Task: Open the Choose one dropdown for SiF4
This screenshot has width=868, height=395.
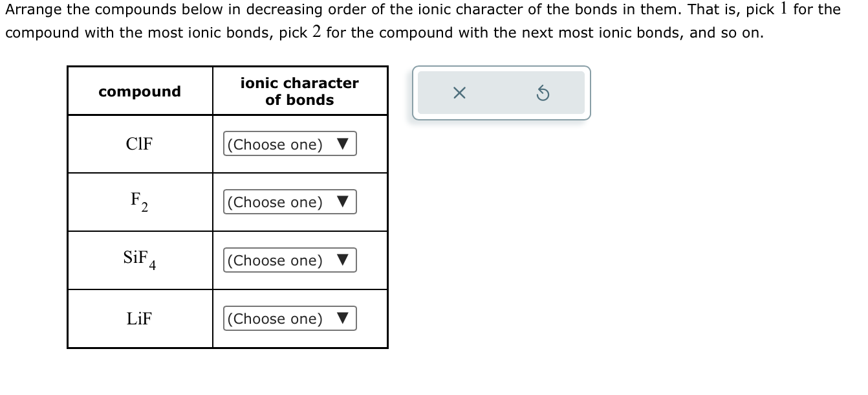Action: tap(290, 260)
